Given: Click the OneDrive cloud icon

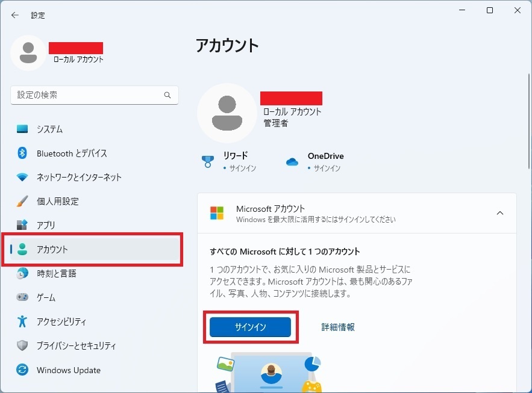Looking at the screenshot, I should pyautogui.click(x=292, y=162).
